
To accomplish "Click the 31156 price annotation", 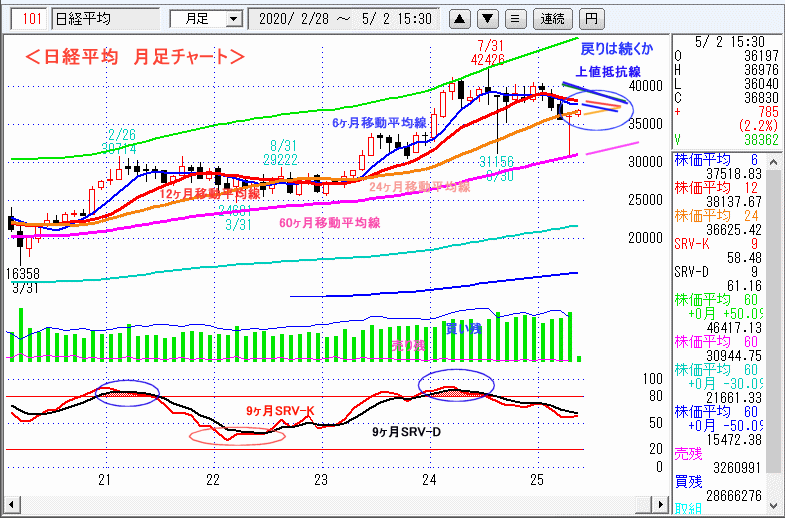I will pos(497,162).
